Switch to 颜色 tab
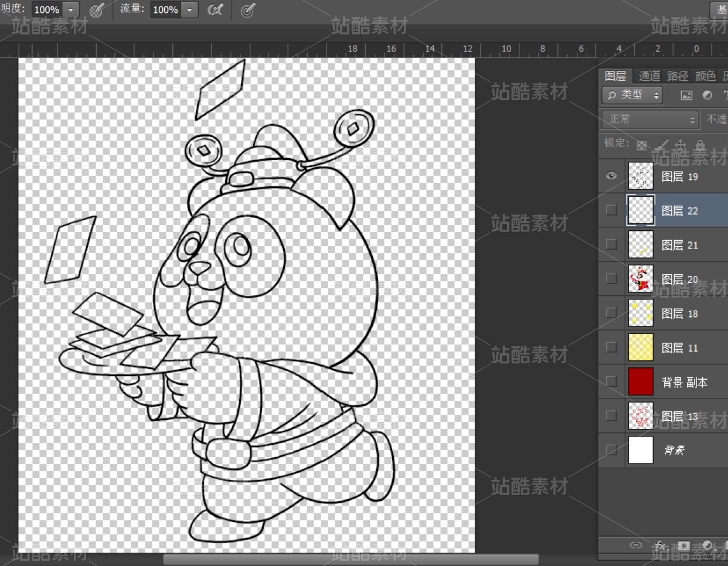The width and height of the screenshot is (728, 566). 705,76
